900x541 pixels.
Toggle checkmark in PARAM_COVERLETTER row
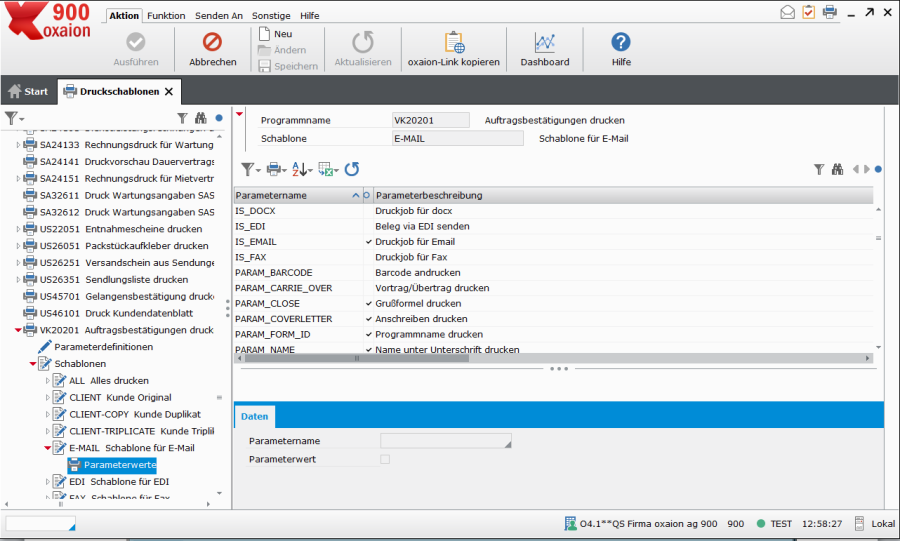click(x=368, y=319)
